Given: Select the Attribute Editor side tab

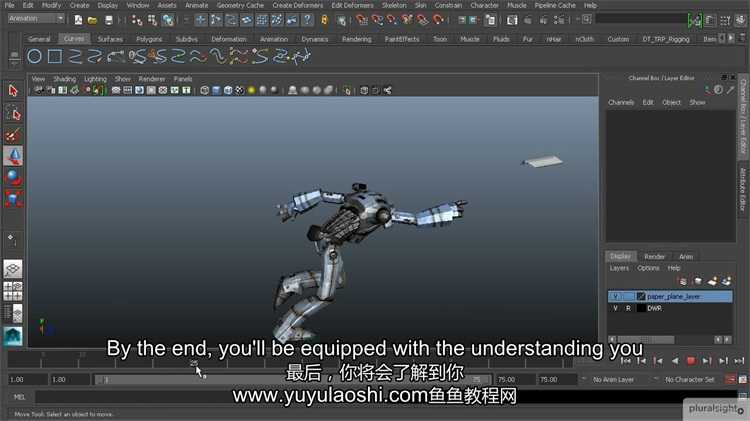Looking at the screenshot, I should [x=742, y=190].
